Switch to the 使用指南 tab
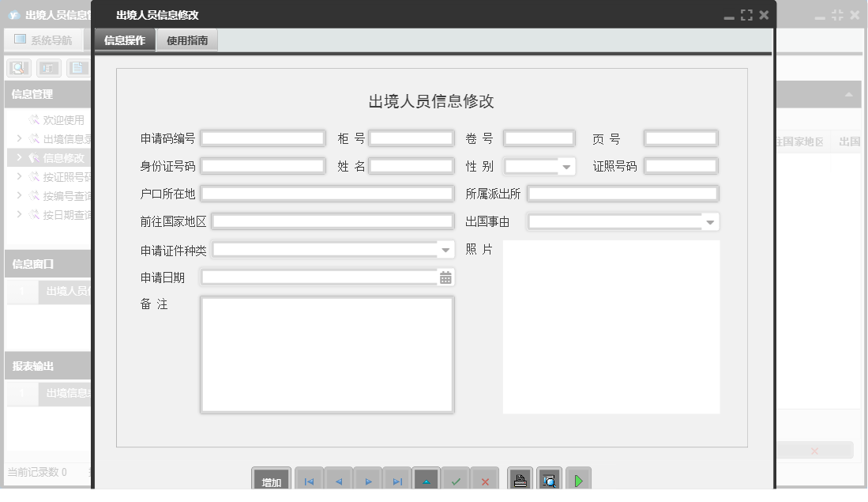The width and height of the screenshot is (868, 502). [x=187, y=40]
